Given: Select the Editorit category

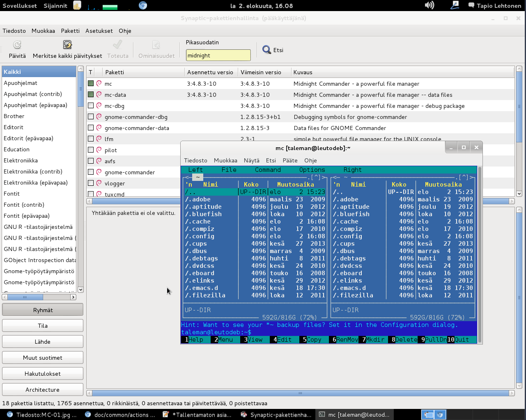Looking at the screenshot, I should tap(39, 127).
